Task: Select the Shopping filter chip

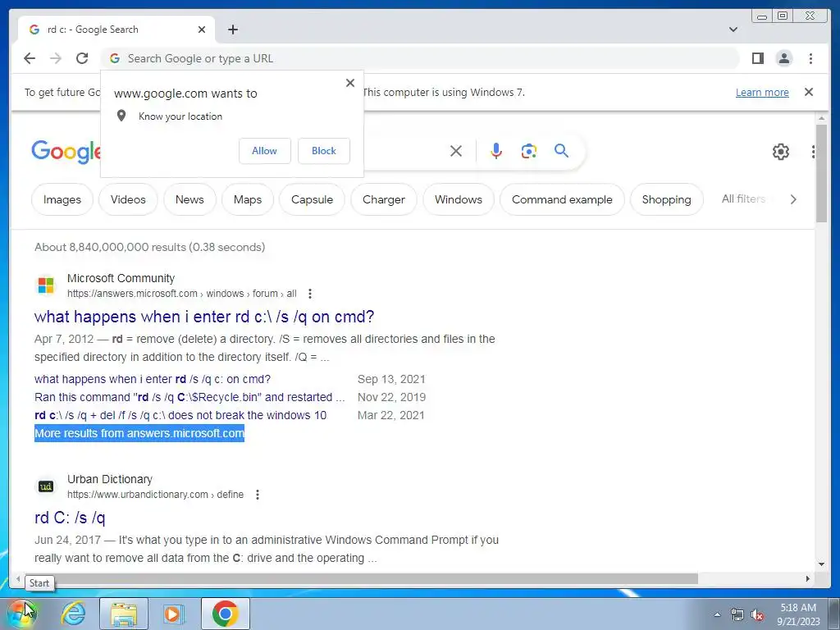Action: pyautogui.click(x=666, y=200)
